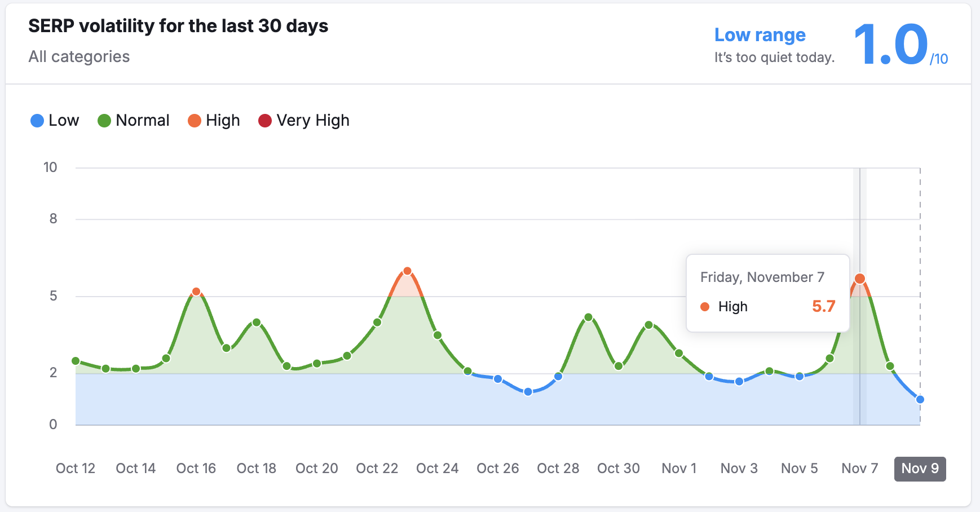Toggle the blue Low legend indicator

pos(37,120)
